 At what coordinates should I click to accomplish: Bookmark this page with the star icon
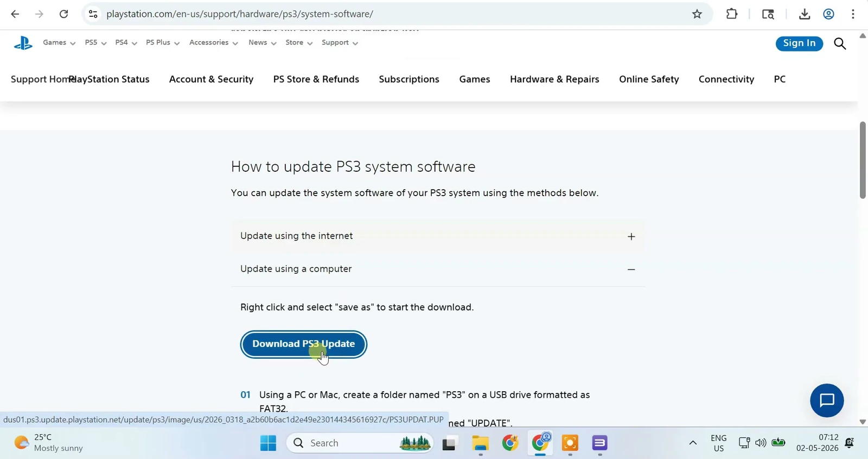coord(697,14)
